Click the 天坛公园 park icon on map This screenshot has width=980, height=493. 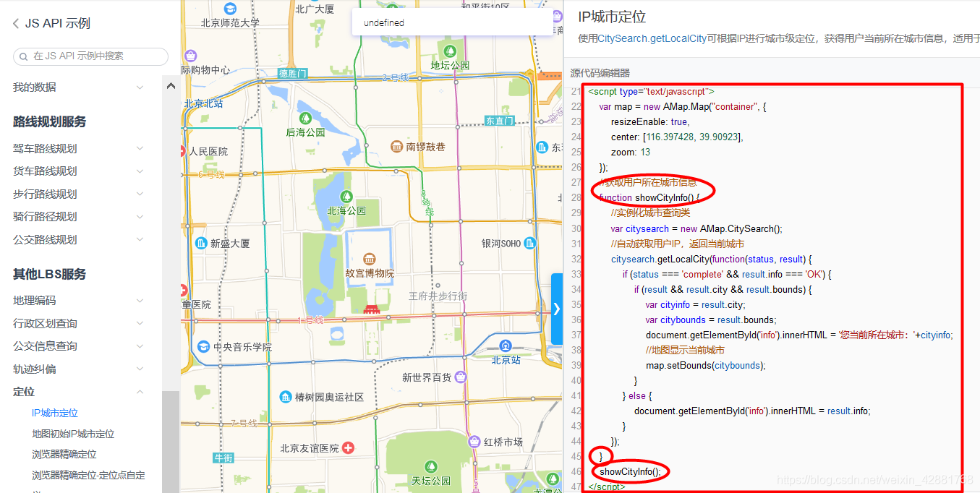coord(430,466)
